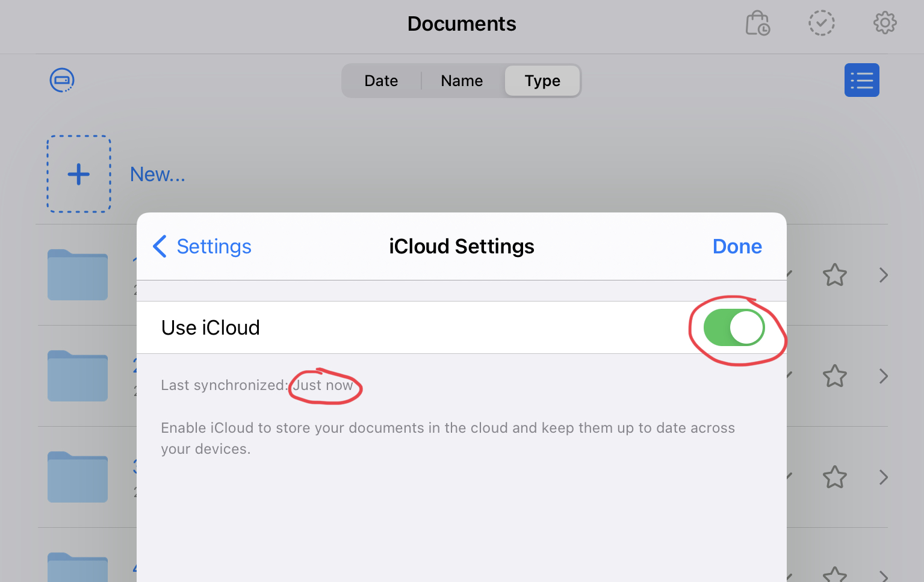This screenshot has width=924, height=582.
Task: Go back to Settings
Action: coord(202,246)
